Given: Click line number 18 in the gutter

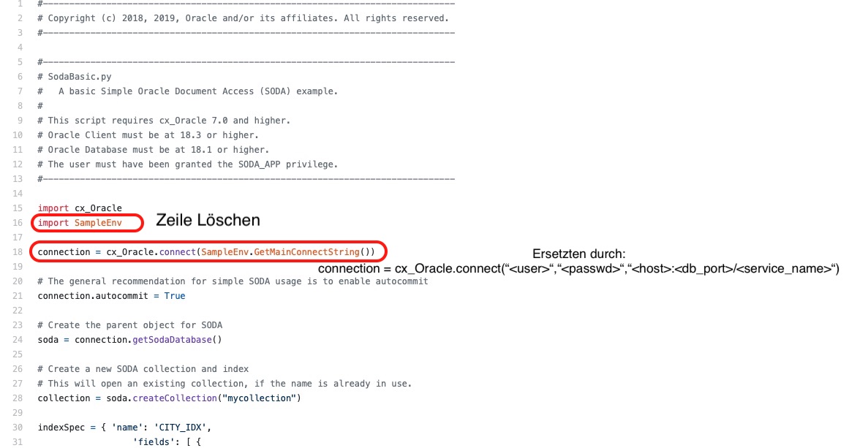Looking at the screenshot, I should click(18, 252).
